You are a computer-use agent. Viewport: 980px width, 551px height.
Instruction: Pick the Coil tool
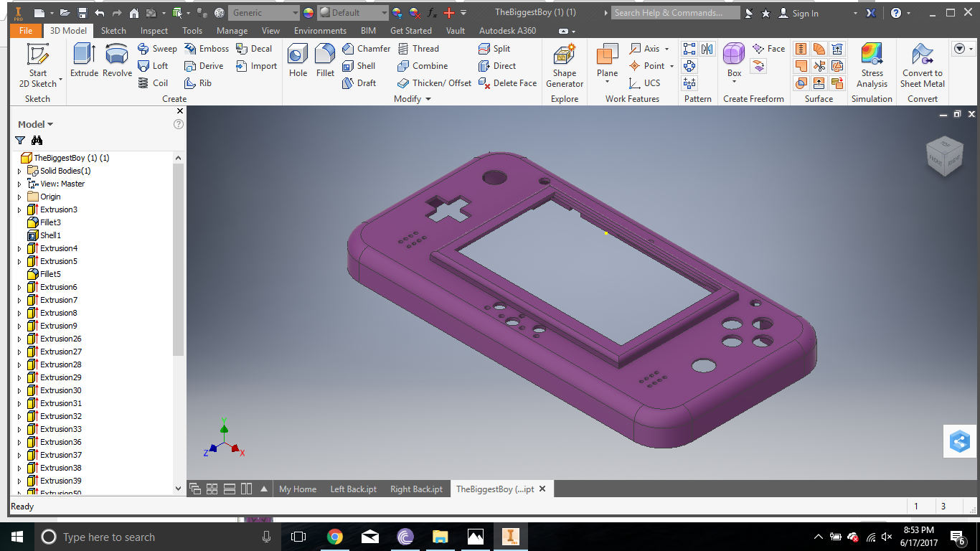153,83
